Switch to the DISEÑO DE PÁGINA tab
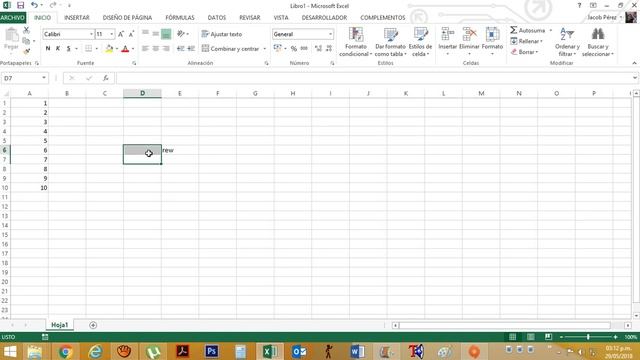Viewport: 640px width, 360px height. (x=127, y=18)
